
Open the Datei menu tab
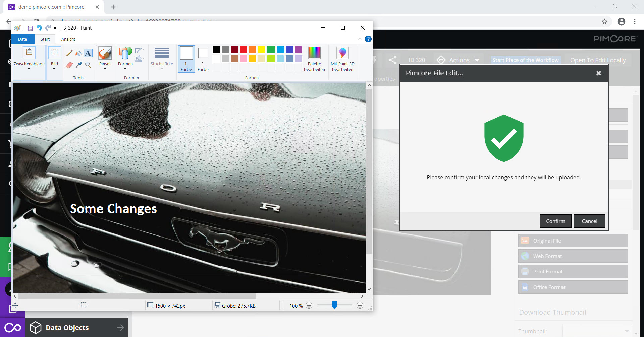(23, 39)
